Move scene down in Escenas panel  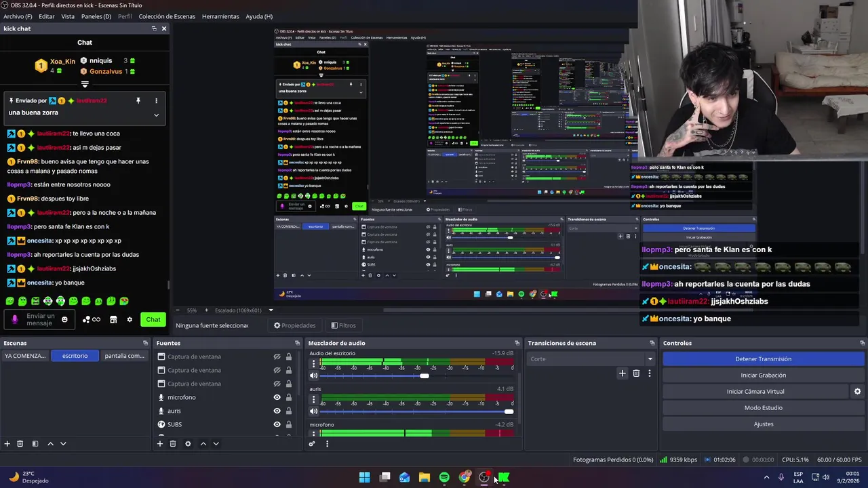click(x=63, y=444)
